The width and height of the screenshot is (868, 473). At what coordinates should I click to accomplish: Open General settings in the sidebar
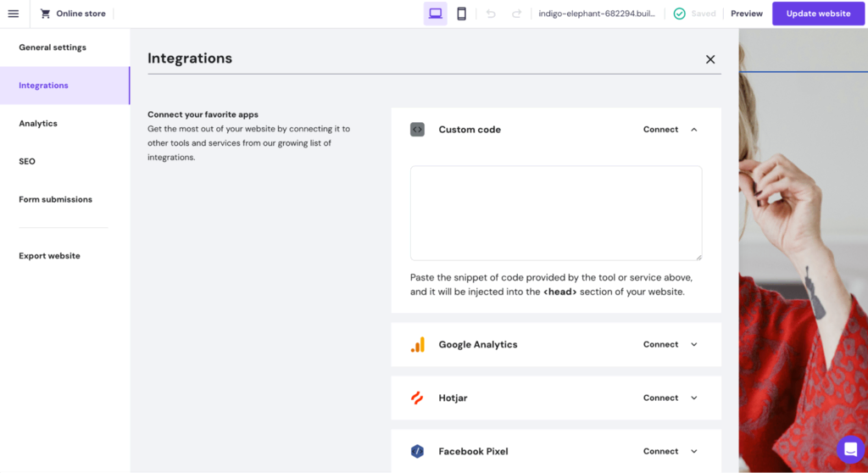pyautogui.click(x=53, y=47)
